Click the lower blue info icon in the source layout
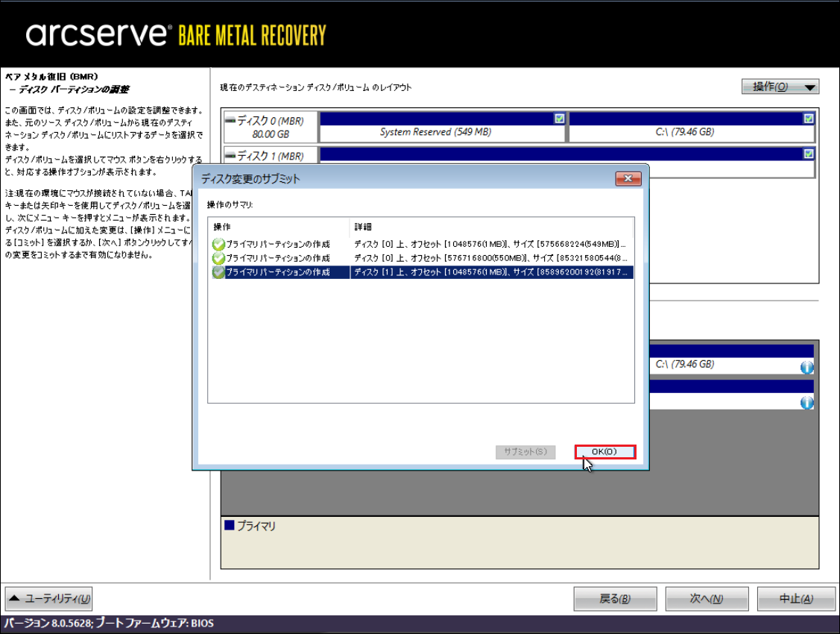The image size is (840, 634). tap(806, 403)
